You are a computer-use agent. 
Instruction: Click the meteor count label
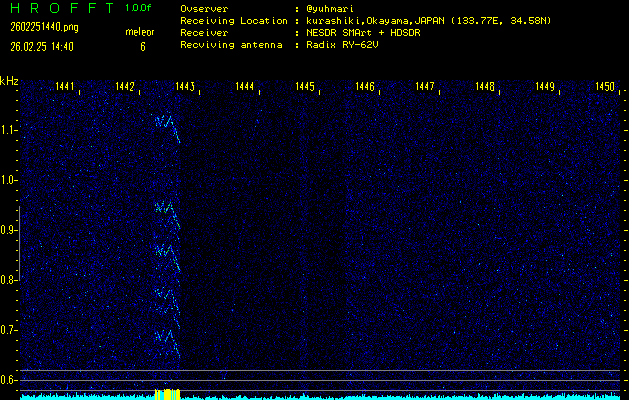(x=140, y=33)
